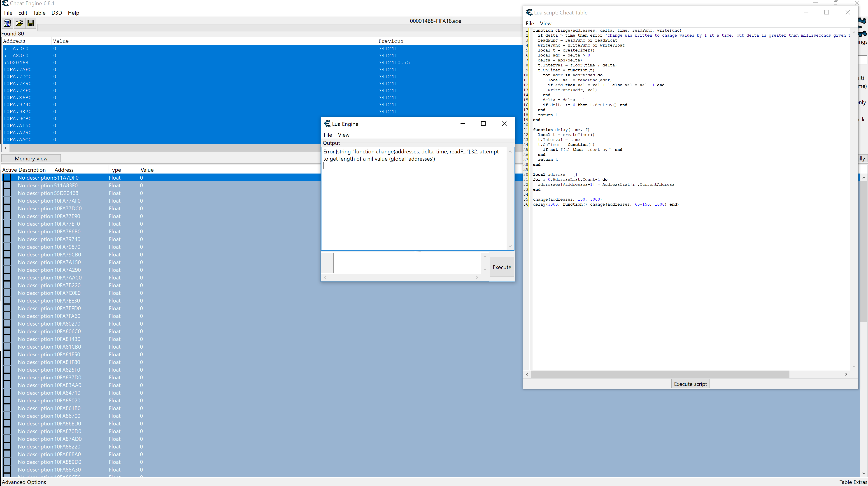The width and height of the screenshot is (868, 486).
Task: Open the View menu in Lua Engine window
Action: [x=343, y=135]
